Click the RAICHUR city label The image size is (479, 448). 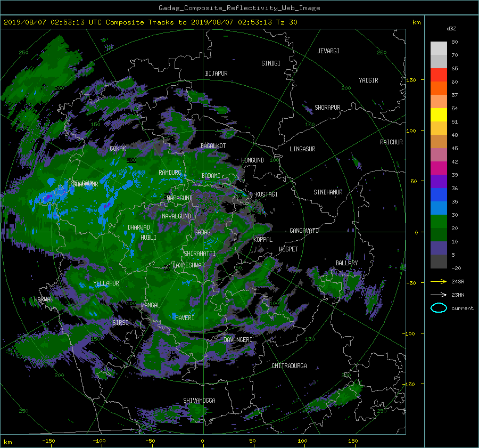pyautogui.click(x=391, y=142)
